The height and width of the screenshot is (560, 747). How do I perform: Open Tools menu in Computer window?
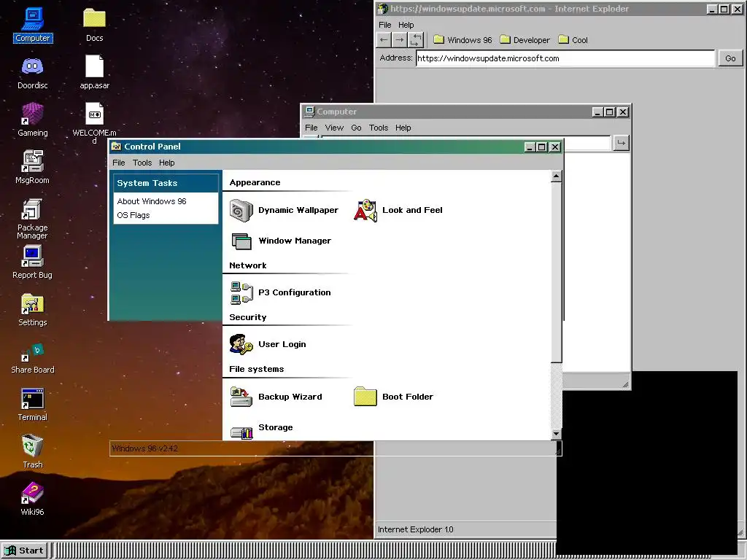(379, 128)
